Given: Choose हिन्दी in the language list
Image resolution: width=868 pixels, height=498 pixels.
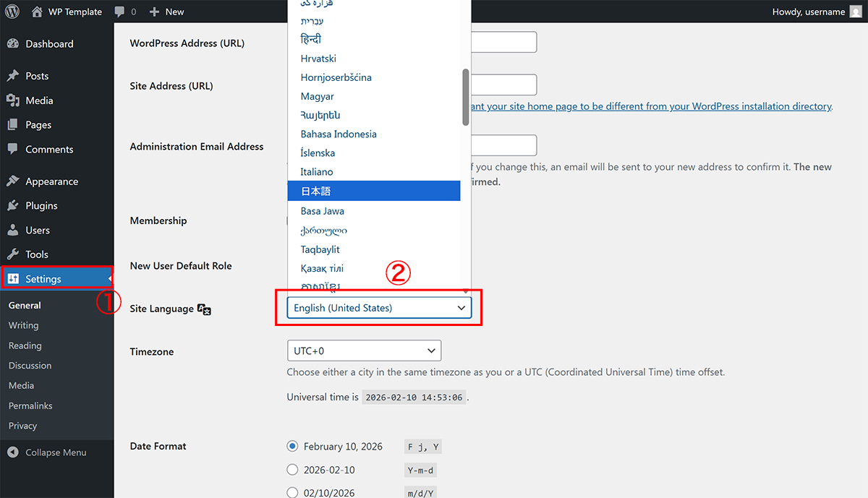Looking at the screenshot, I should (311, 39).
